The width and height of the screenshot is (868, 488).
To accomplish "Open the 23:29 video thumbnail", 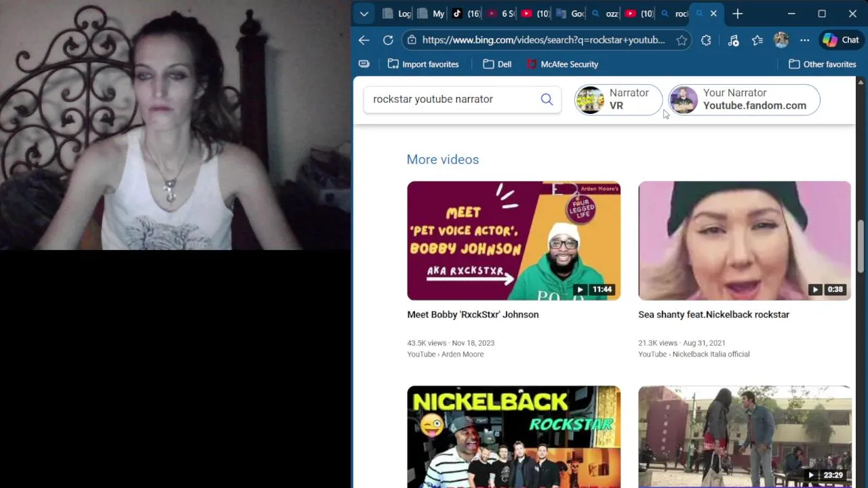I will point(745,436).
